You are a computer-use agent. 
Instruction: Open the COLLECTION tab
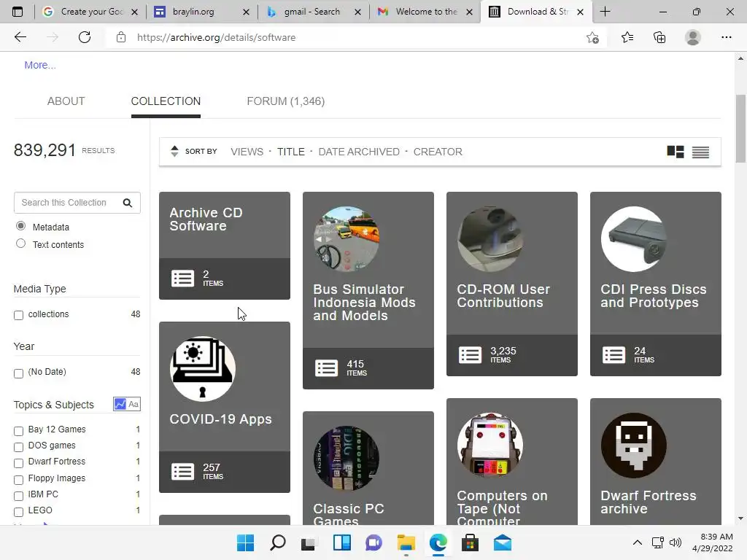pyautogui.click(x=166, y=101)
